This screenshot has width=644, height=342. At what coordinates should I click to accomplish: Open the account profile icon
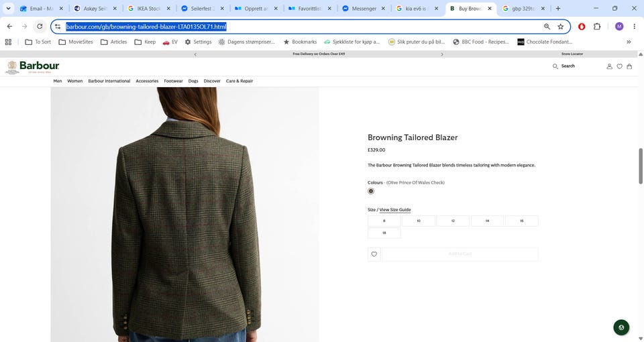coord(610,66)
